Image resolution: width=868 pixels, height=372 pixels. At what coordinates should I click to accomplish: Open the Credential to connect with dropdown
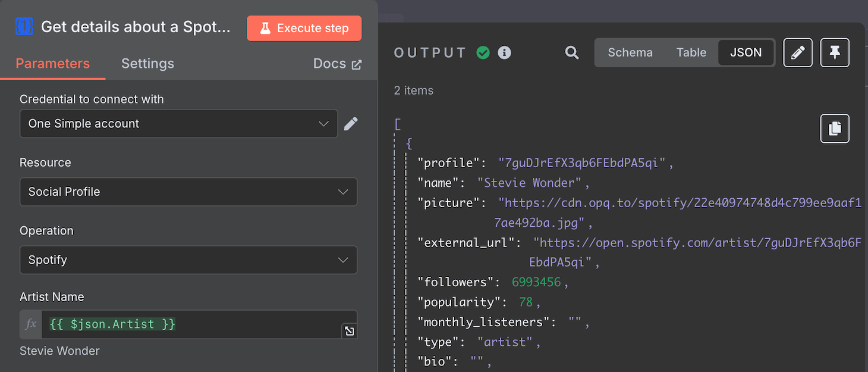[178, 123]
